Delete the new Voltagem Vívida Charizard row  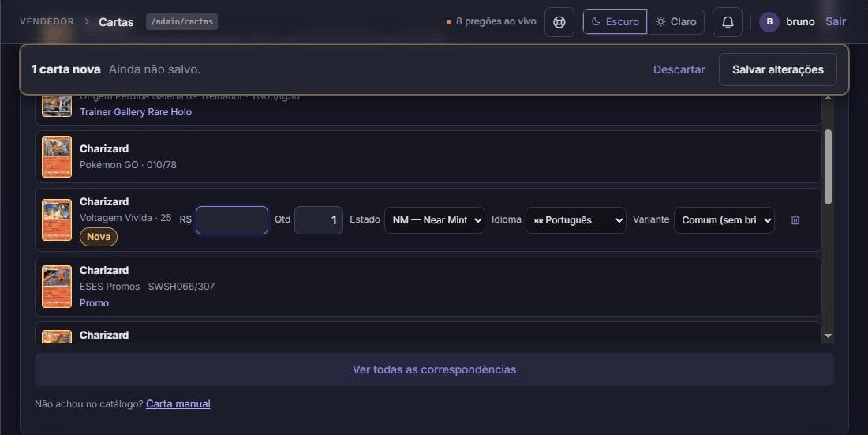pos(795,220)
